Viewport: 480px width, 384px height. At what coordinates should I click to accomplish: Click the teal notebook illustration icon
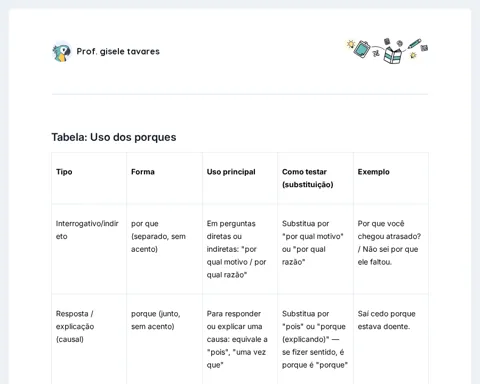(362, 49)
